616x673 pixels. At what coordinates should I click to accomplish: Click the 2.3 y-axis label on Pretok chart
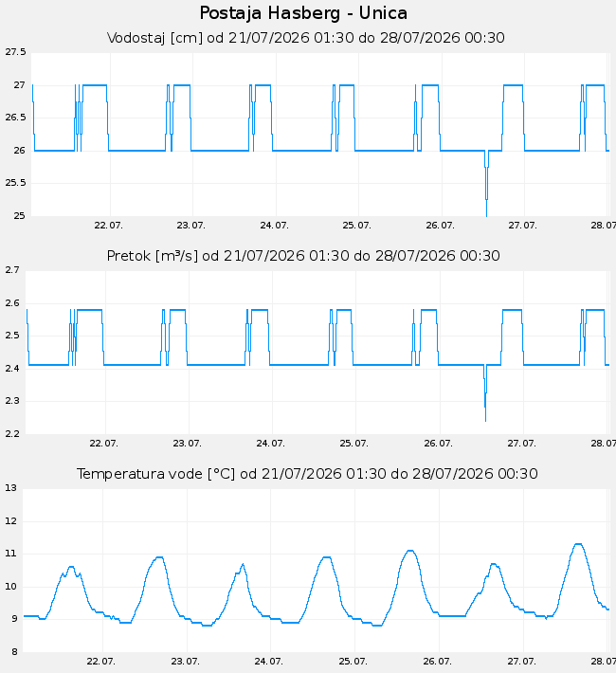point(12,401)
